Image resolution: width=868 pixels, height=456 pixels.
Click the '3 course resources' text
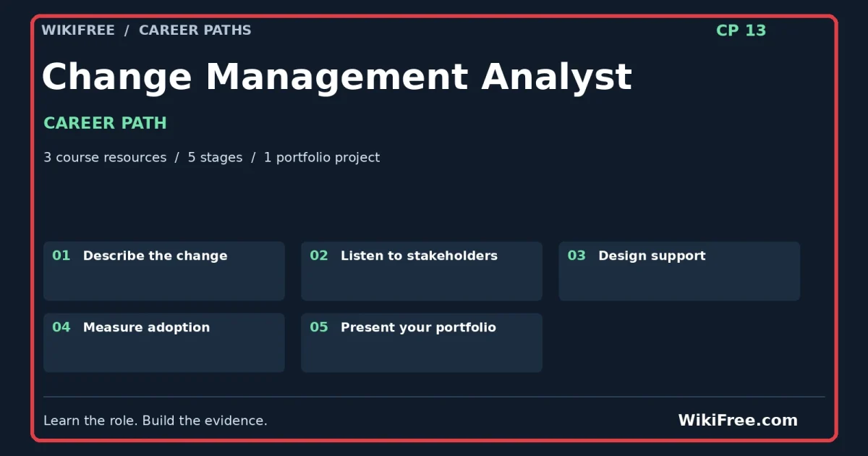pos(105,157)
